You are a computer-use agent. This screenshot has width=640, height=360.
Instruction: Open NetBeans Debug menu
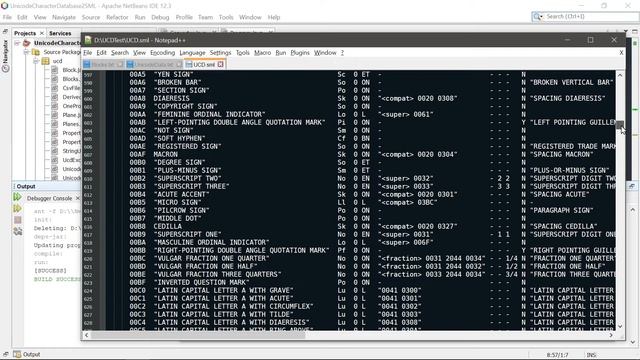[x=160, y=17]
